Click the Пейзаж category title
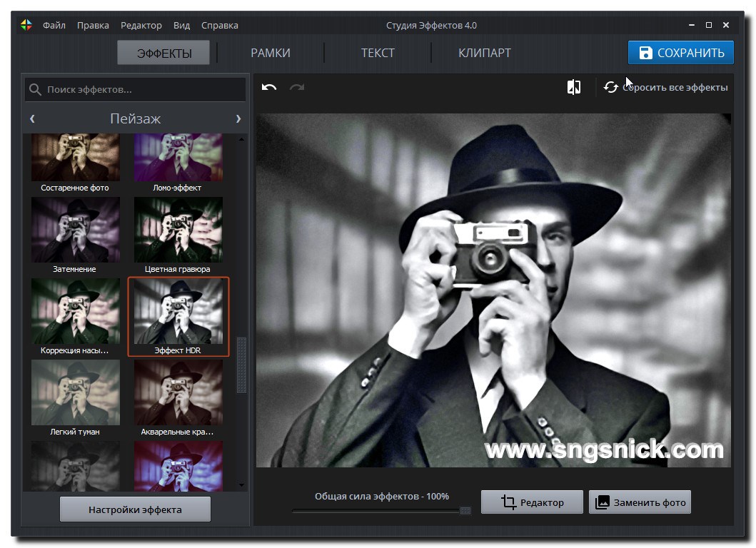The width and height of the screenshot is (756, 548). coord(135,118)
